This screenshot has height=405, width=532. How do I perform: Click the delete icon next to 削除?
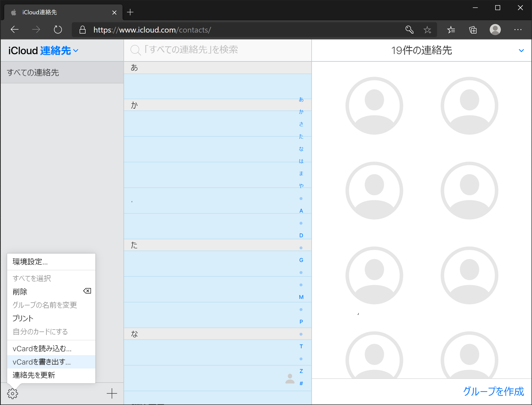pos(87,291)
